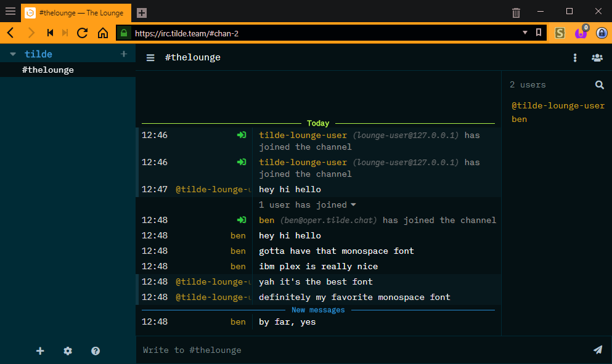612x364 pixels.
Task: Fast forward to next page
Action: click(65, 33)
